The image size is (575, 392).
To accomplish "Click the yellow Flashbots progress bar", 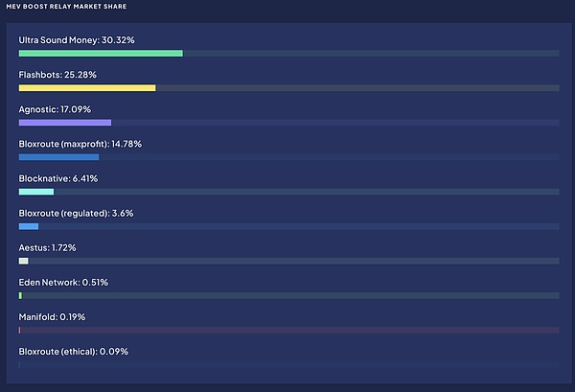I will click(87, 88).
